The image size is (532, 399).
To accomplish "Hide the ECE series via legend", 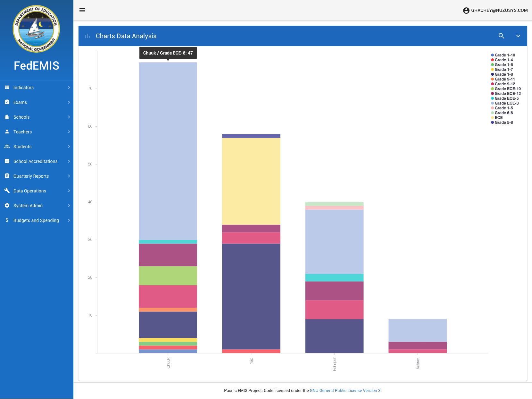I will pos(498,118).
